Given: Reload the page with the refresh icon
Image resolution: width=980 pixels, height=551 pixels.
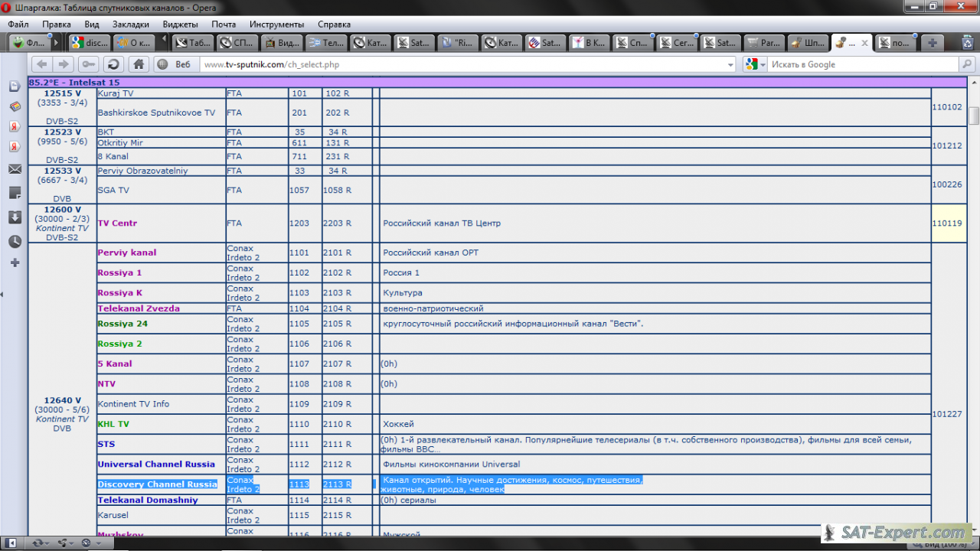Looking at the screenshot, I should click(x=113, y=64).
